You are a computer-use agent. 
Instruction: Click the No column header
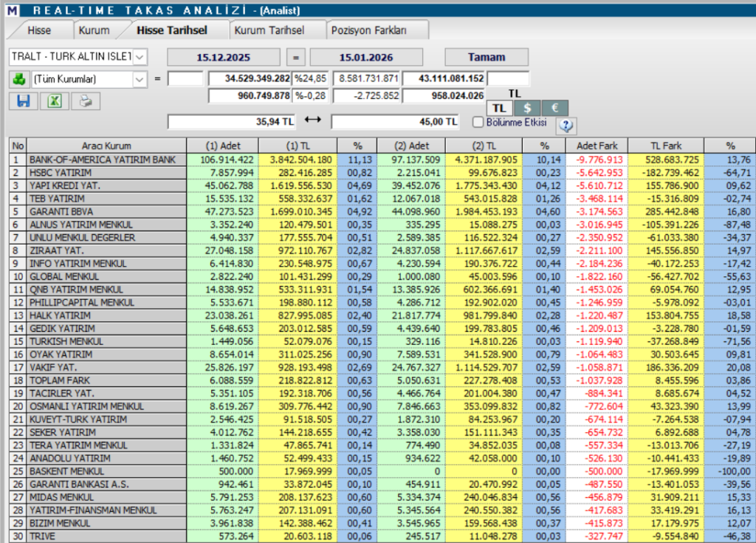pyautogui.click(x=18, y=146)
